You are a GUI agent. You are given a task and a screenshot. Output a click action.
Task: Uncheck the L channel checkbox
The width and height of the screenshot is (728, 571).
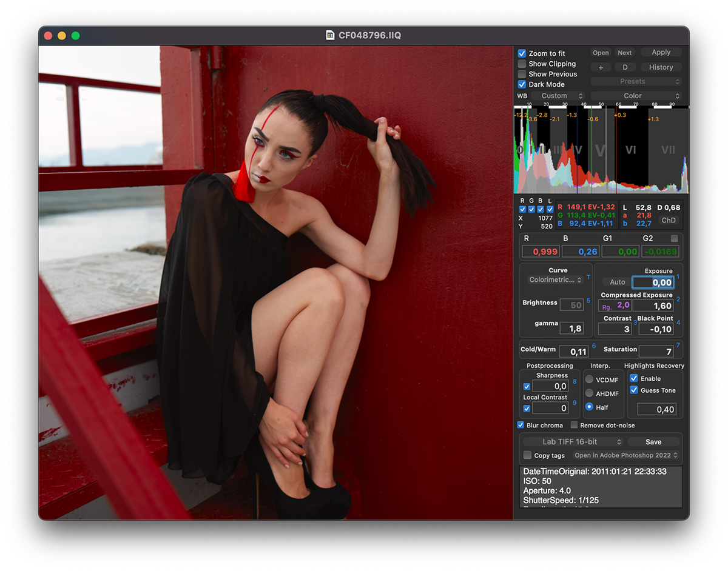(550, 209)
